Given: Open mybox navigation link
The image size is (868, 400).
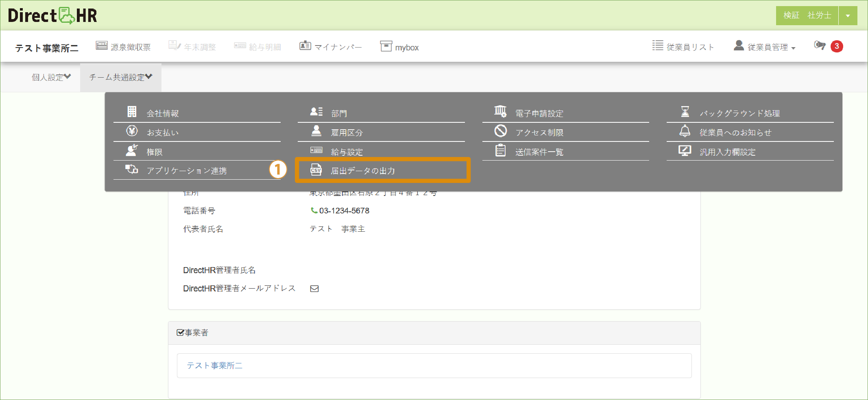Looking at the screenshot, I should pyautogui.click(x=407, y=47).
